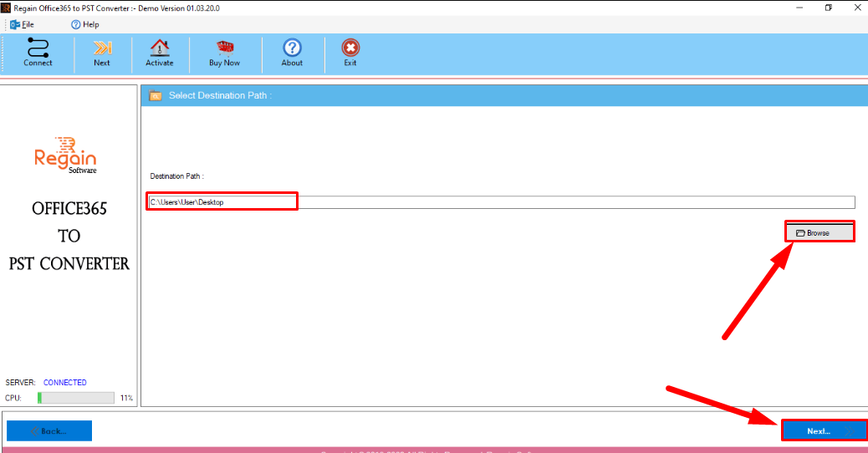The width and height of the screenshot is (868, 453).
Task: Click the CONNECTED server status text
Action: [x=64, y=382]
